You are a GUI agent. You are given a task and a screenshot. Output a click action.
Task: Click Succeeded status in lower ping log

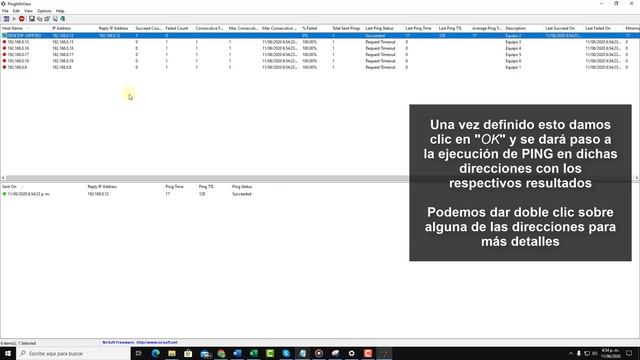(x=242, y=194)
